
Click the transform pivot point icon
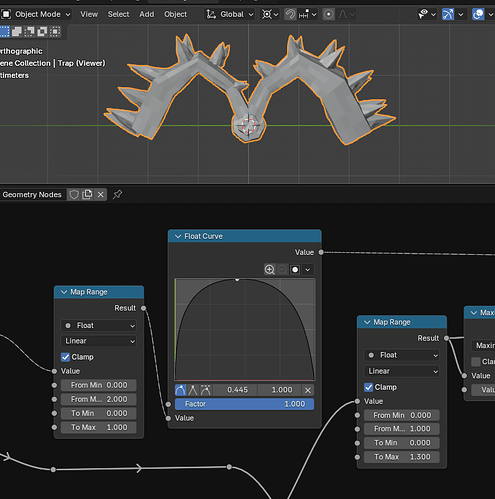tap(267, 14)
